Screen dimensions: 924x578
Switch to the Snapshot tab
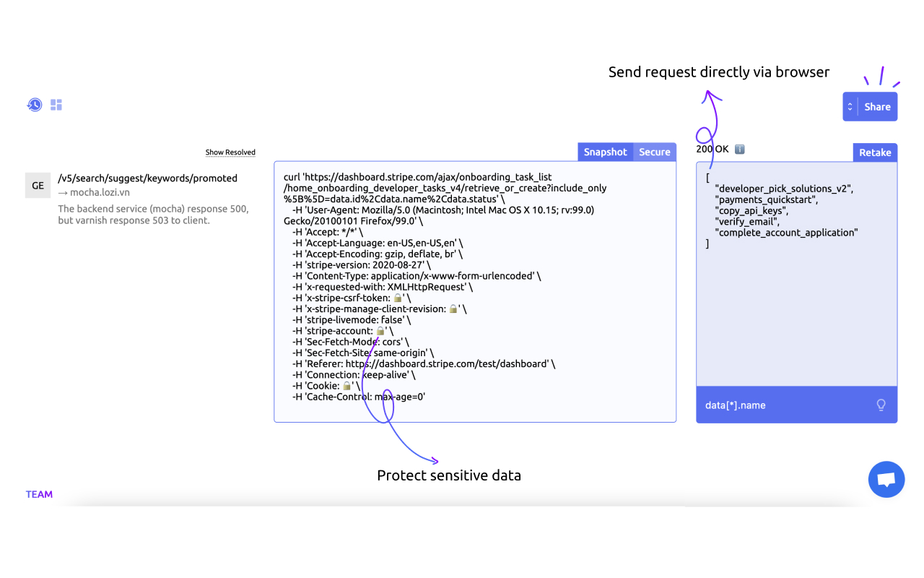pyautogui.click(x=606, y=152)
